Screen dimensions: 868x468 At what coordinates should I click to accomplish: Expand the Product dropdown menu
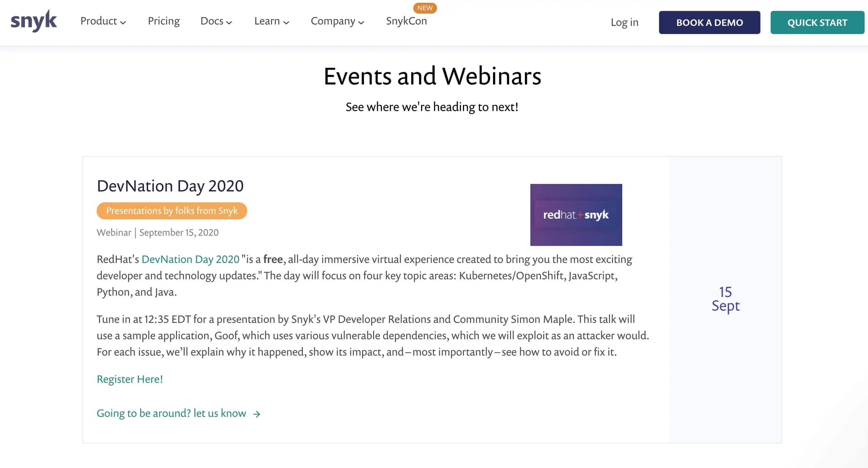click(103, 21)
